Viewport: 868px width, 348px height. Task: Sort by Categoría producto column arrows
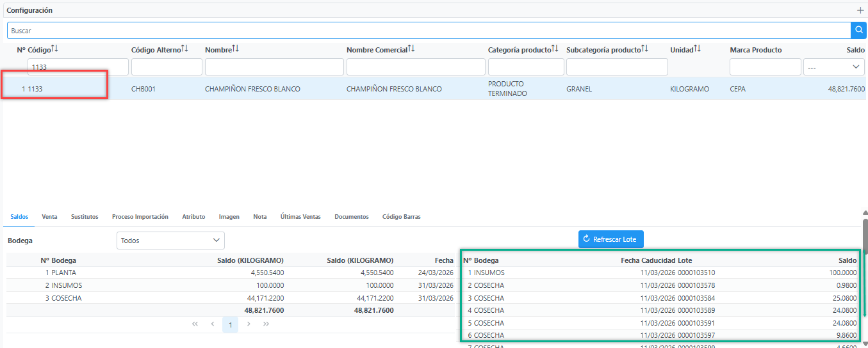click(x=555, y=49)
